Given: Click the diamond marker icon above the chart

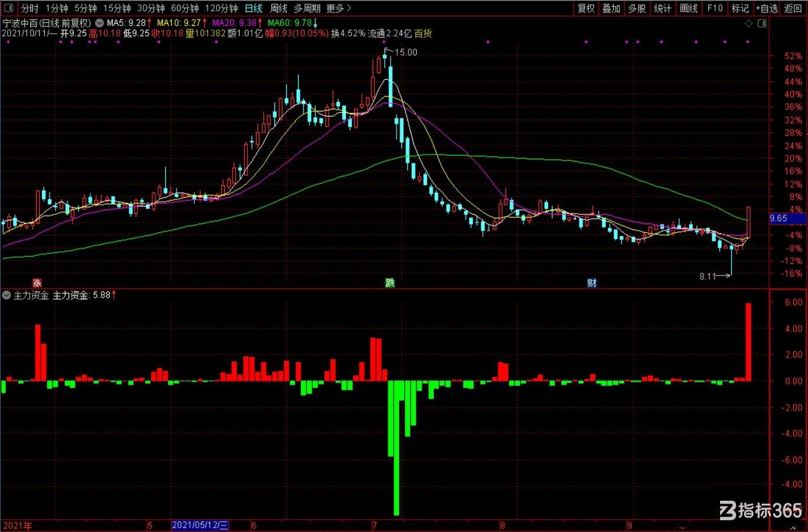Looking at the screenshot, I should point(748,24).
